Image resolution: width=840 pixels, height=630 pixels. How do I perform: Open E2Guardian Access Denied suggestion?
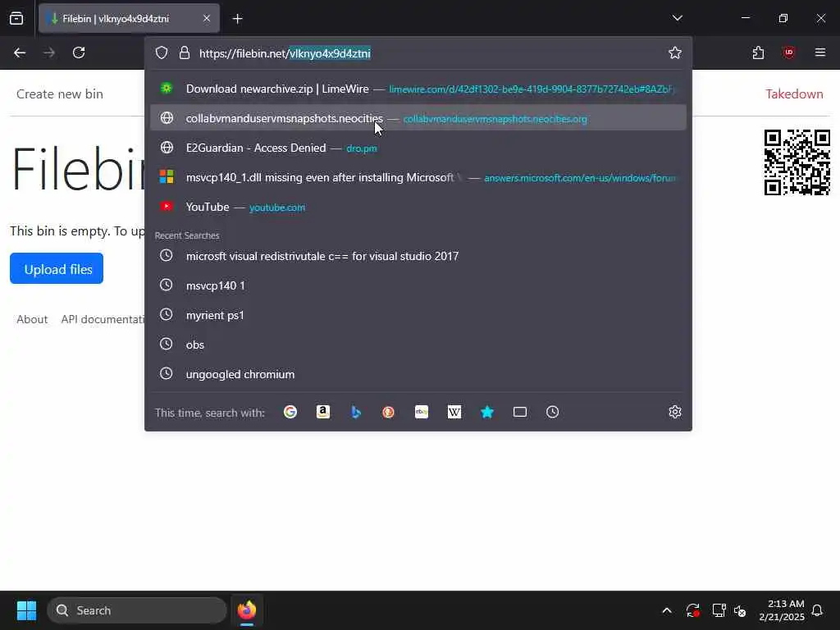(x=418, y=148)
